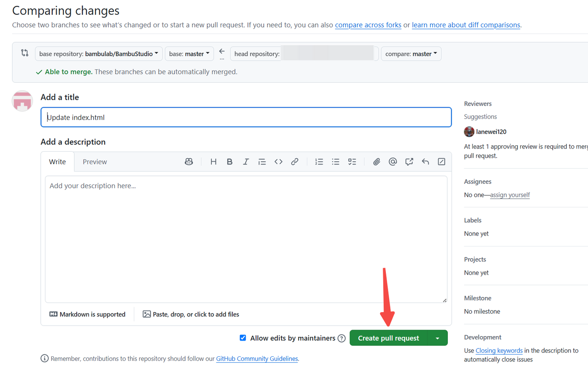This screenshot has width=588, height=366.
Task: Click the help question mark beside Allow edits
Action: coord(341,338)
